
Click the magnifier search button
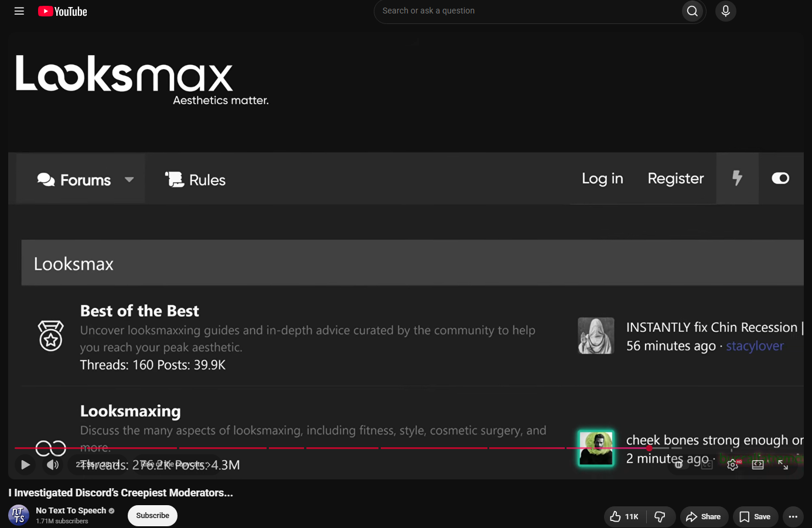(x=692, y=11)
